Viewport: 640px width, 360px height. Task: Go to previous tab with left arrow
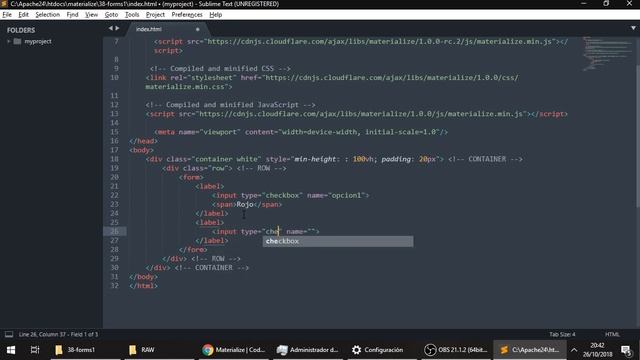111,28
